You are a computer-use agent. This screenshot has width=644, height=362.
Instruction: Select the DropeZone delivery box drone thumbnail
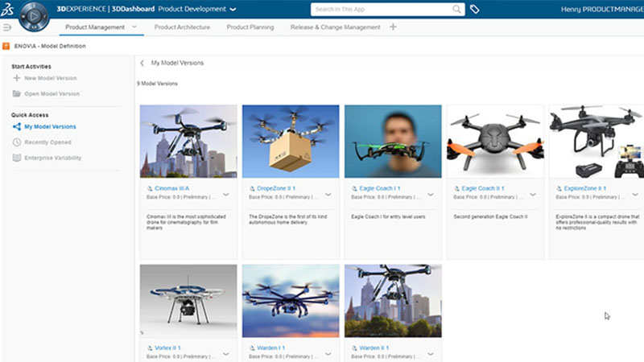click(291, 142)
